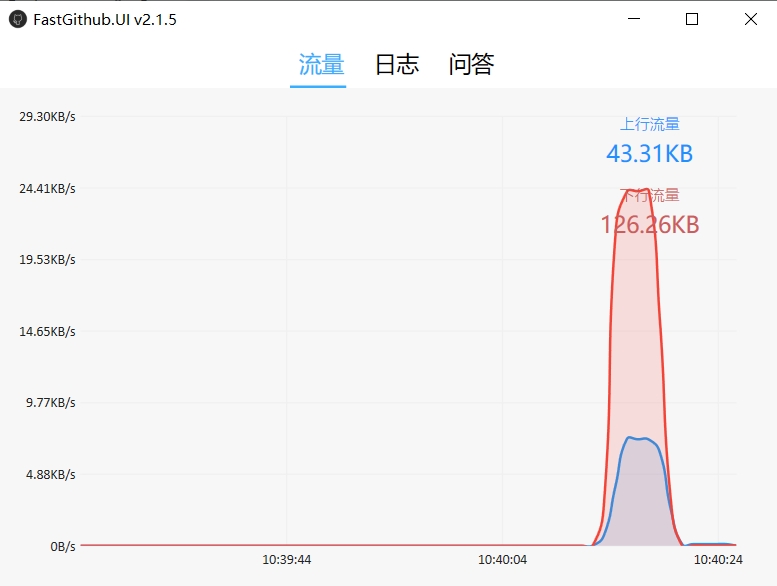Screen dimensions: 777x586
Task: Open the 日志 tab
Action: pyautogui.click(x=397, y=65)
